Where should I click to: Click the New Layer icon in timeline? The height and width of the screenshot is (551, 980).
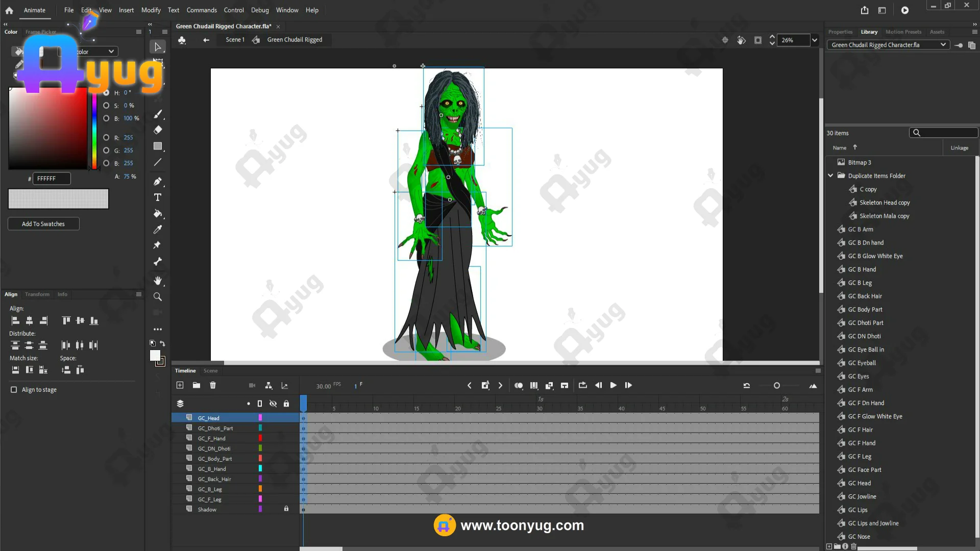(180, 385)
